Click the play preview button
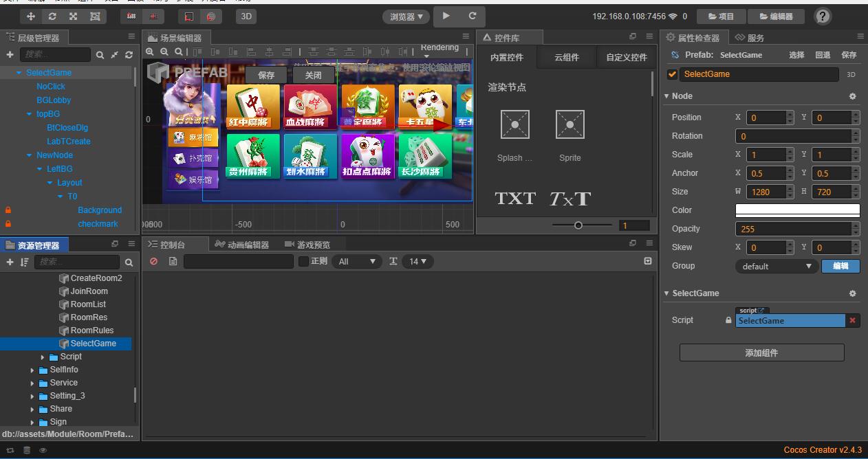 click(x=446, y=16)
